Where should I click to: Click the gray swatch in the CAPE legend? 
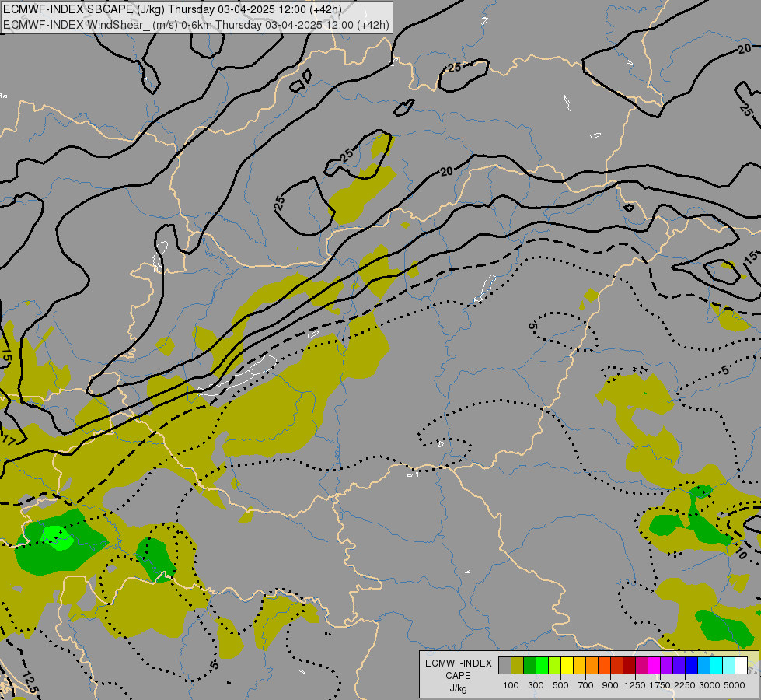pos(504,666)
